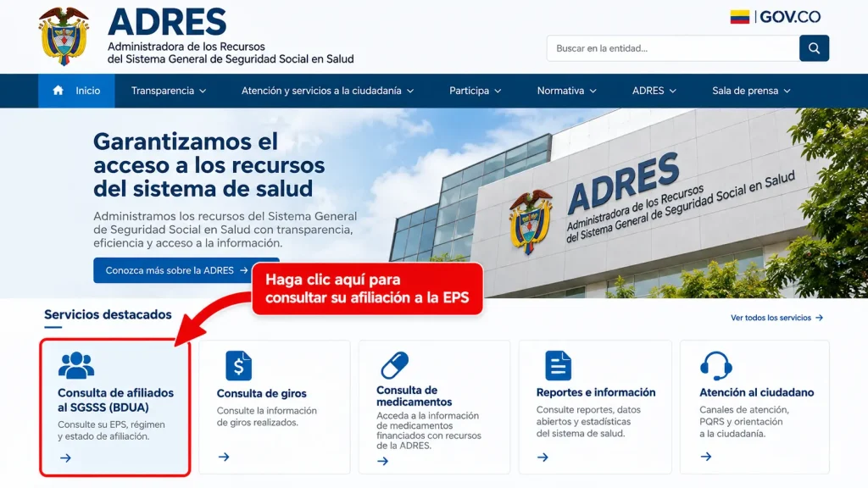Click 'Consulte la información de giros realizados' text
Image resolution: width=868 pixels, height=488 pixels.
(267, 416)
